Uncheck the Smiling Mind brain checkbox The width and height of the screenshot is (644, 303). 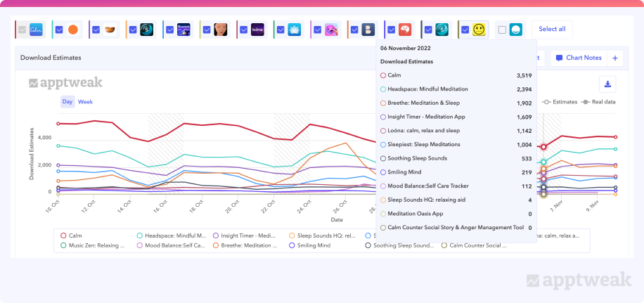tap(392, 30)
